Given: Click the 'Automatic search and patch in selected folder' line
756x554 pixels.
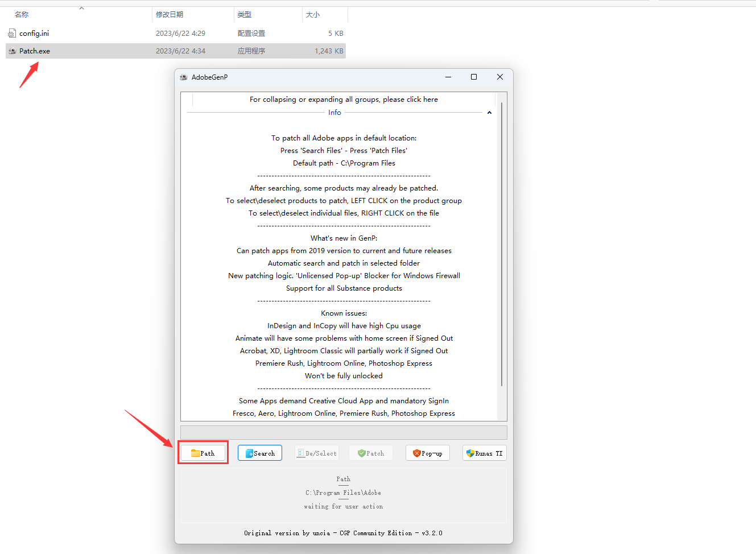Looking at the screenshot, I should coord(344,263).
